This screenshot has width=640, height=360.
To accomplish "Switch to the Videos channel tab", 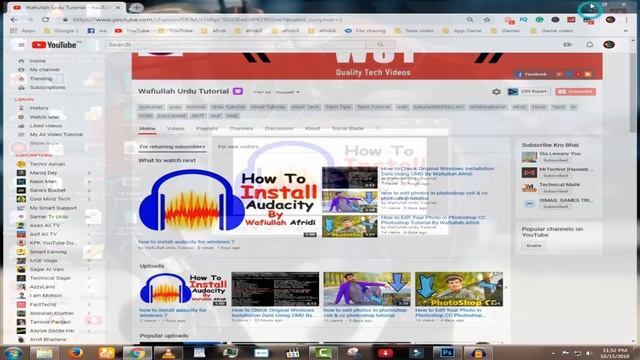I will pos(176,129).
